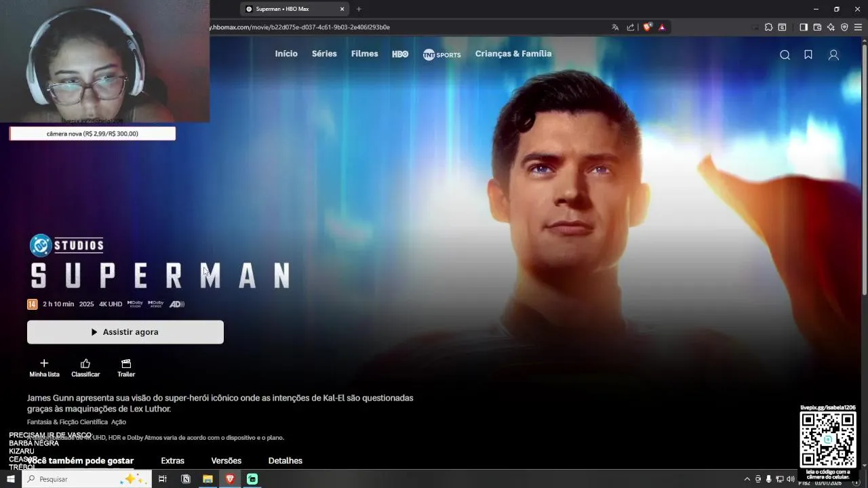Click the audio description AD badge
Screen dimensions: 868x488
point(177,304)
